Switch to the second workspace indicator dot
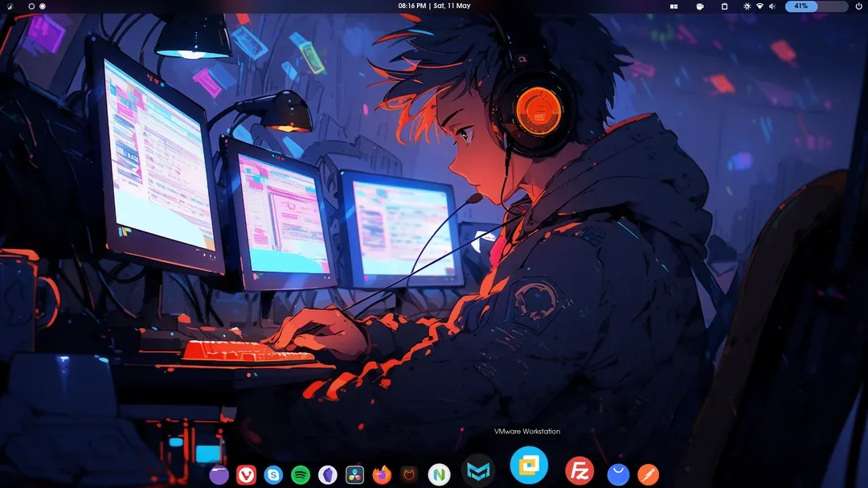Image resolution: width=868 pixels, height=488 pixels. [43, 6]
